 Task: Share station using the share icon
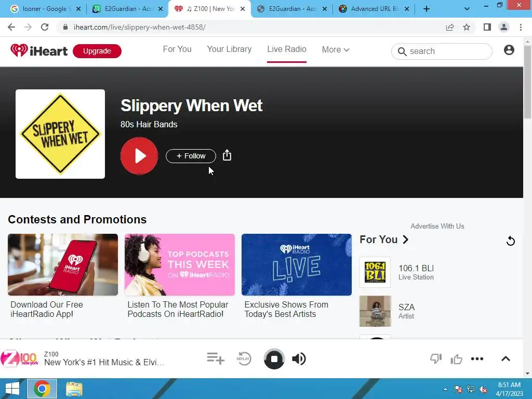click(227, 155)
